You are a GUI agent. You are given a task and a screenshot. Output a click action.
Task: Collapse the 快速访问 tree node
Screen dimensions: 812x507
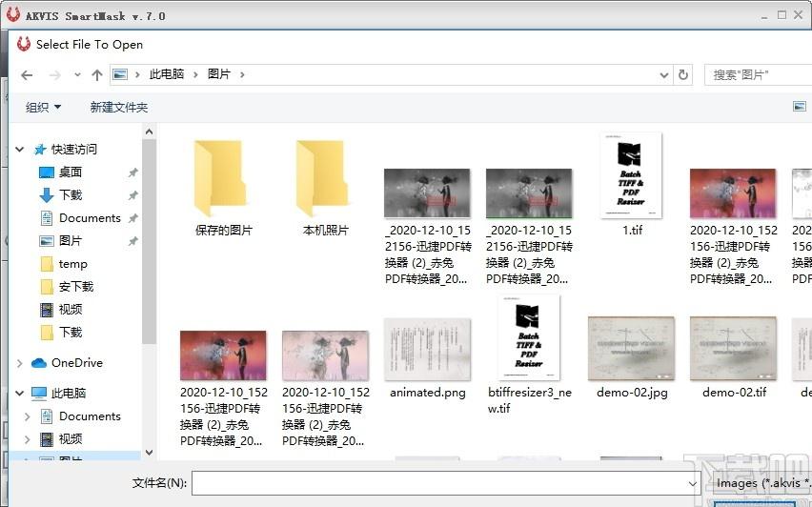20,150
